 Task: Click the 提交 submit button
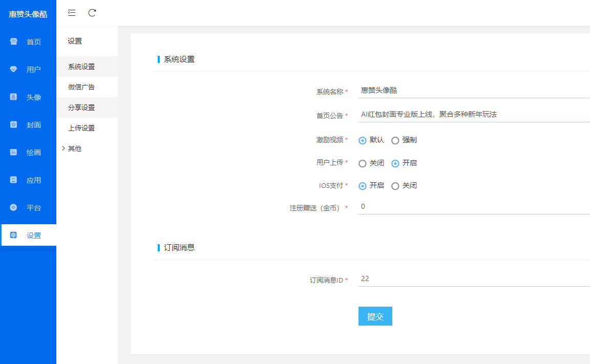(375, 316)
